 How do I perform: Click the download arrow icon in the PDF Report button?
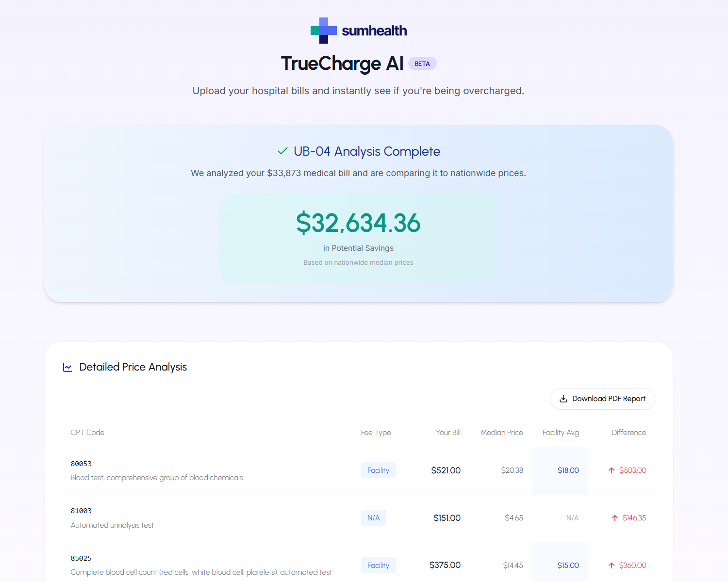coord(563,399)
